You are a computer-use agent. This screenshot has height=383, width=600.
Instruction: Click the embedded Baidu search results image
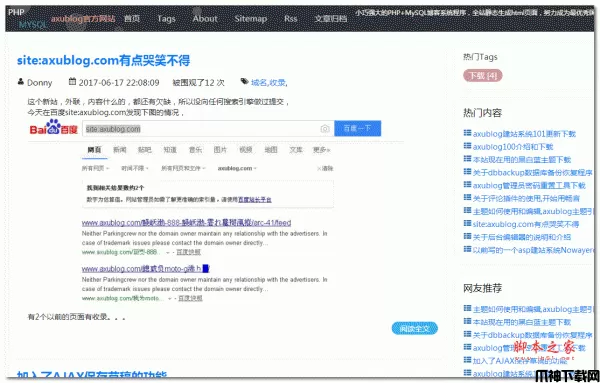tap(216, 211)
